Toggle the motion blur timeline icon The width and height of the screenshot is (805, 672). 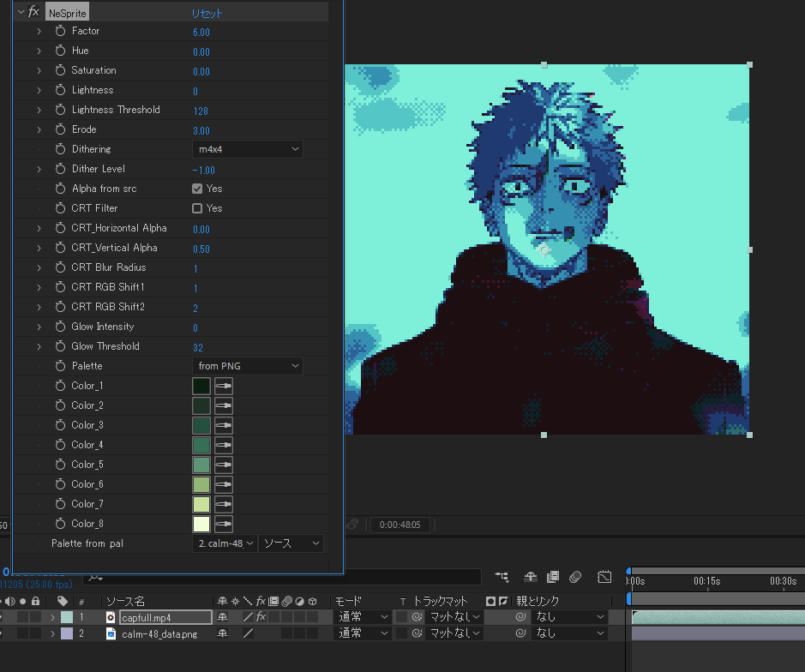pyautogui.click(x=575, y=577)
